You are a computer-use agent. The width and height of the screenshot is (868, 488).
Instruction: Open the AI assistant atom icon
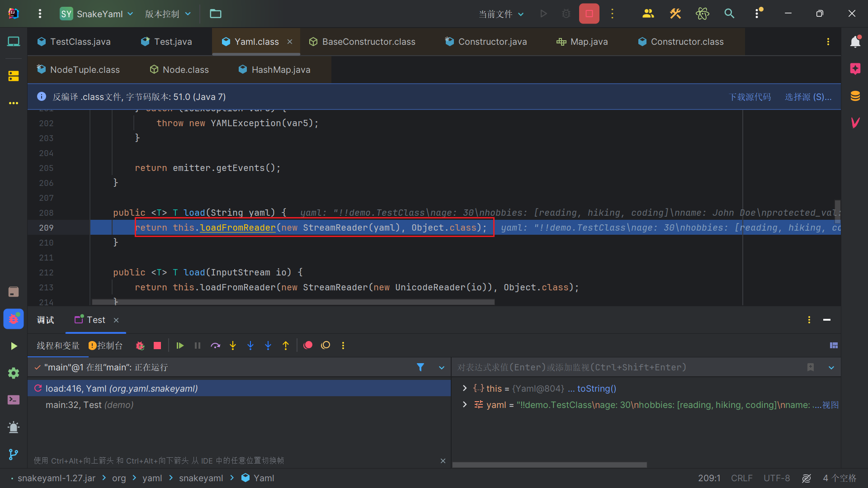tap(703, 14)
